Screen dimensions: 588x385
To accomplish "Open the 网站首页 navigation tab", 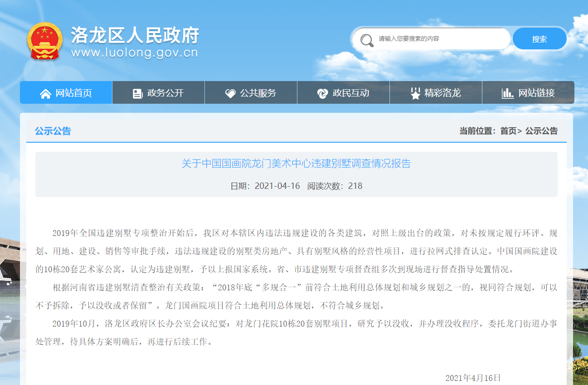I will point(66,92).
